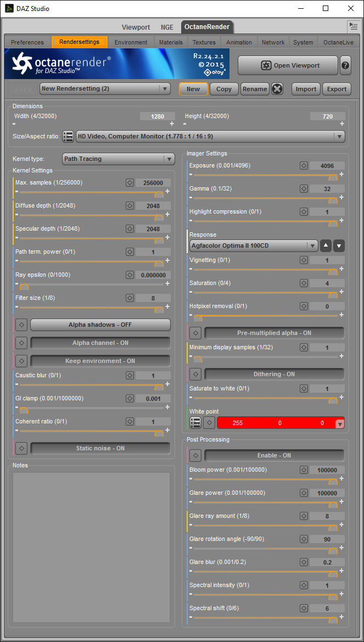Screen dimensions: 364x642
Task: Click diamond icon for Vignetting
Action: (x=304, y=260)
